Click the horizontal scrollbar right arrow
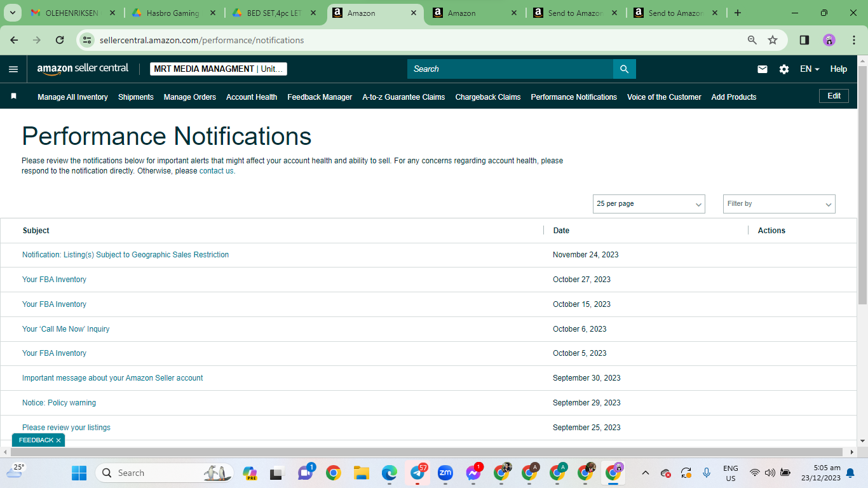Screen dimensions: 868x488 [851, 452]
